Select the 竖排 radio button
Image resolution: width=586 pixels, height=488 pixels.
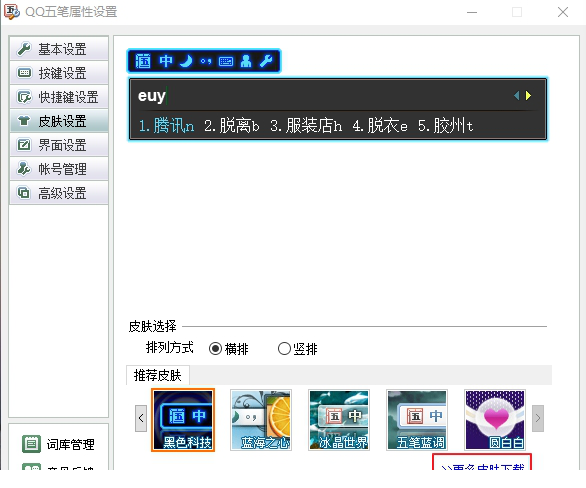tap(284, 349)
